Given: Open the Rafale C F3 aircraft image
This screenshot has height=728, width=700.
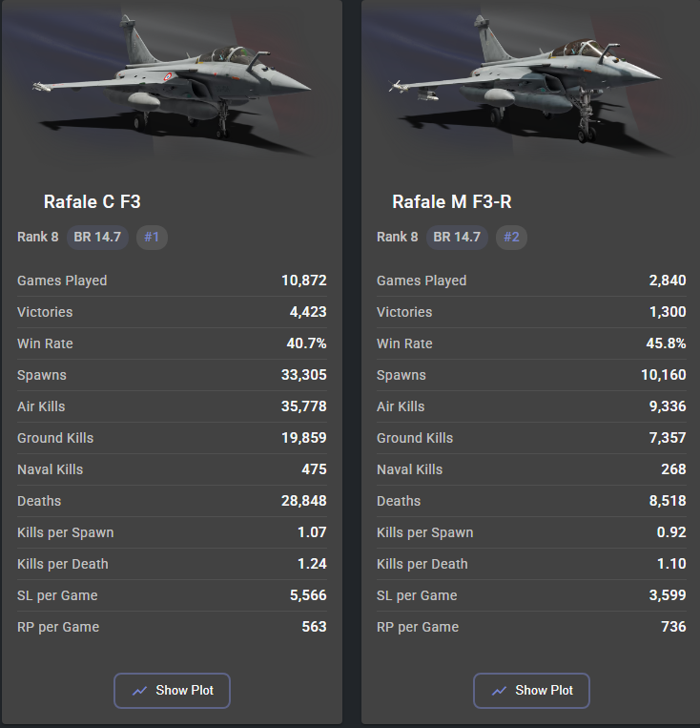Looking at the screenshot, I should pos(172,81).
